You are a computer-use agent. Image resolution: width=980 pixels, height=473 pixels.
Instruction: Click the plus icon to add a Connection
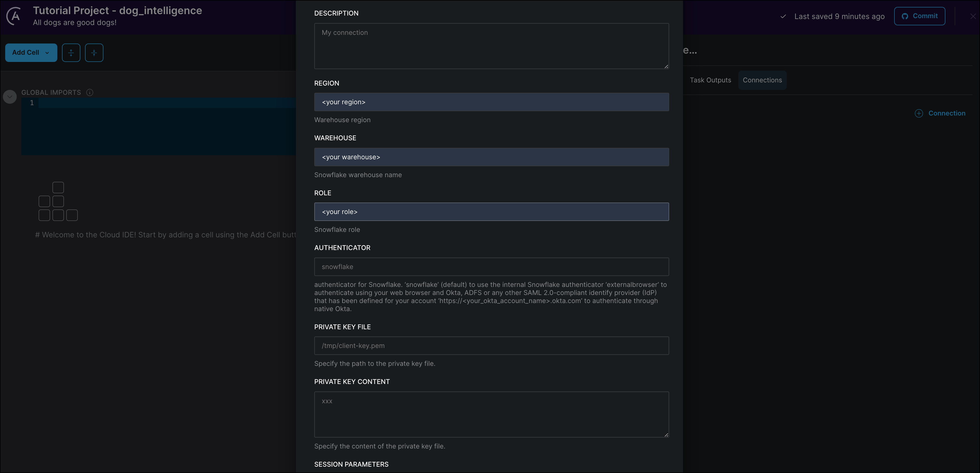[919, 113]
